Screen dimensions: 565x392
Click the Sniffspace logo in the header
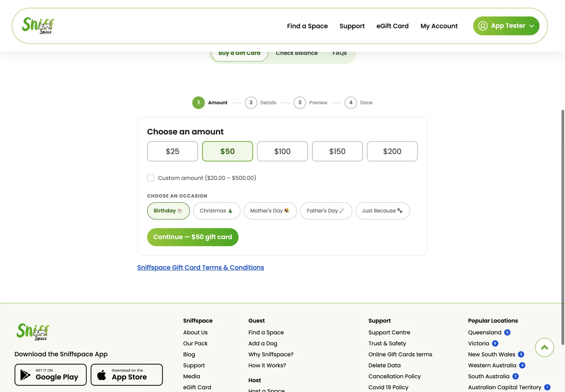point(38,26)
